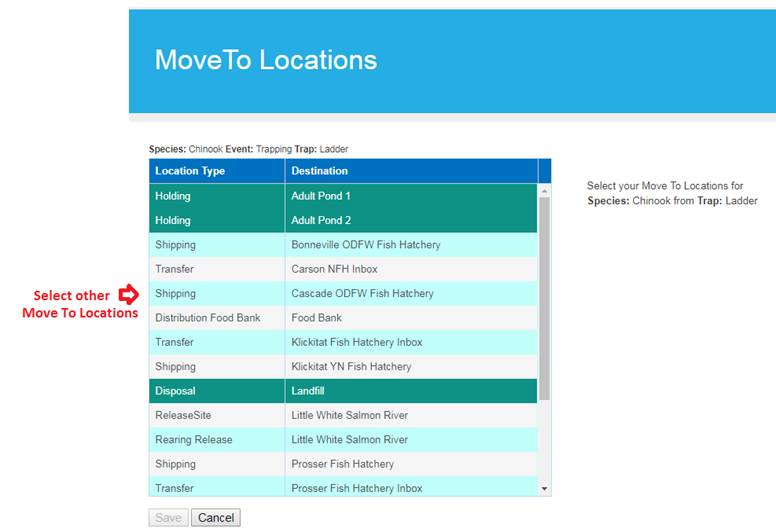Click the Cancel button
The width and height of the screenshot is (776, 532).
tap(216, 517)
